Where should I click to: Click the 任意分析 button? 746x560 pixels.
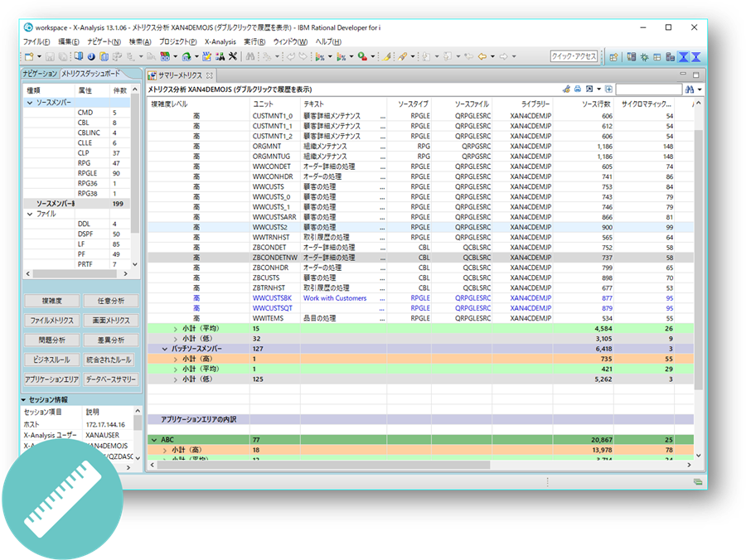pos(111,301)
